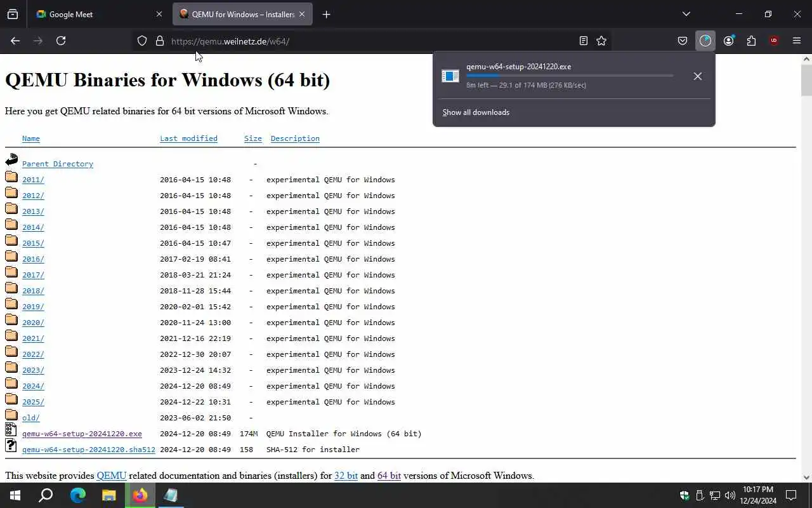
Task: Click the folder icon beside 2011/
Action: [11, 177]
